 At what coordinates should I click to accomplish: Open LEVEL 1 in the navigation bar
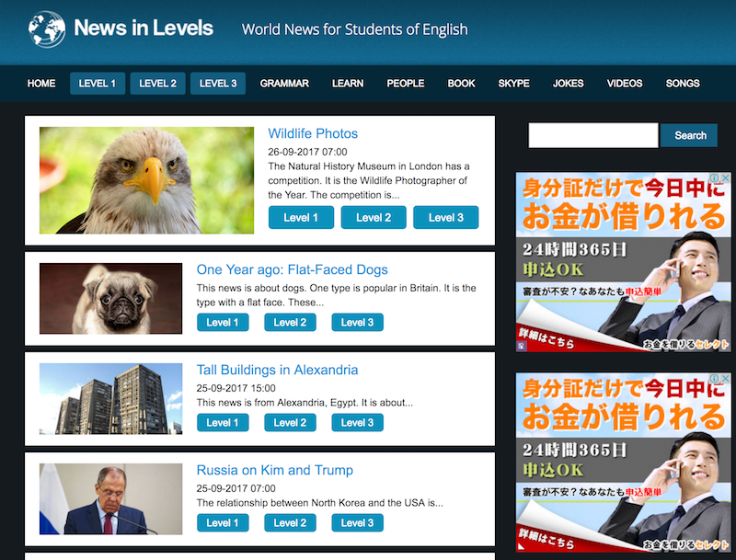98,84
